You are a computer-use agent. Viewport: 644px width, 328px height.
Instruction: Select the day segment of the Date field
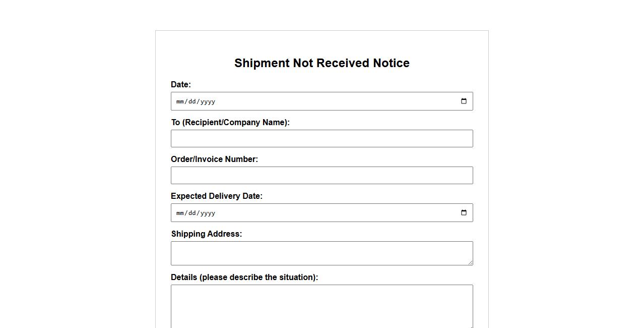pos(191,101)
